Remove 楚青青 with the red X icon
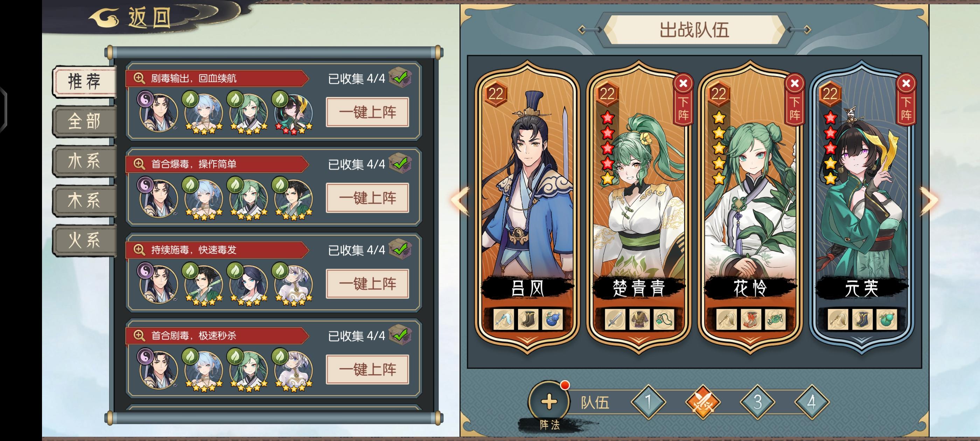Image resolution: width=980 pixels, height=441 pixels. tap(683, 83)
